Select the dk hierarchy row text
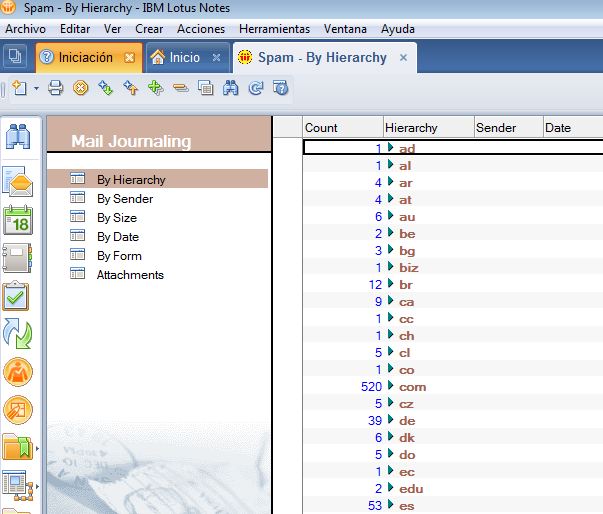This screenshot has height=514, width=603. [x=406, y=438]
